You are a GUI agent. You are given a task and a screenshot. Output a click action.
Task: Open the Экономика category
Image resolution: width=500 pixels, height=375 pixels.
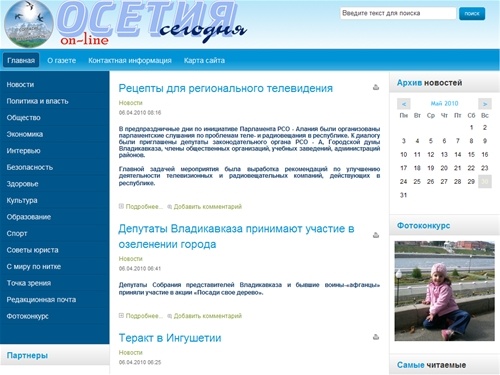pos(25,134)
